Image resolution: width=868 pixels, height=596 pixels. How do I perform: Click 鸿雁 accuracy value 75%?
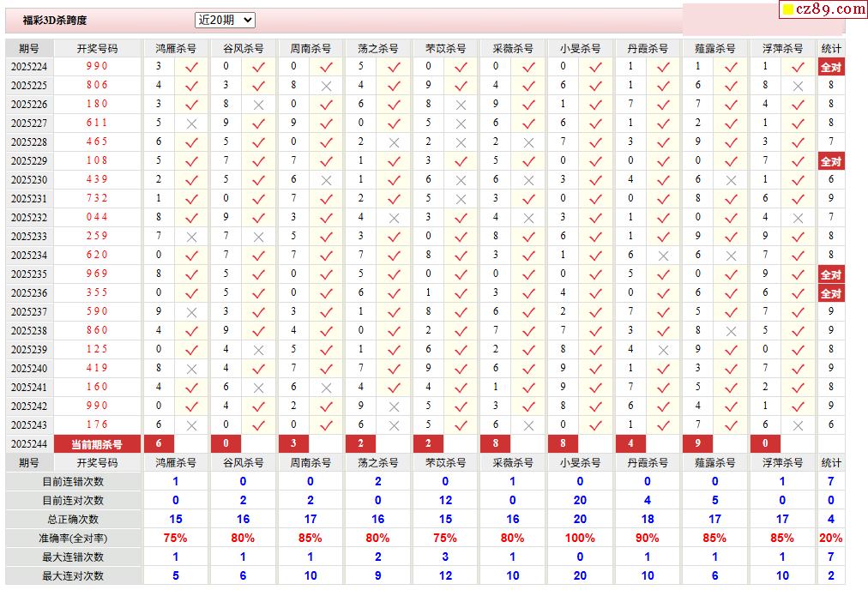pos(176,538)
